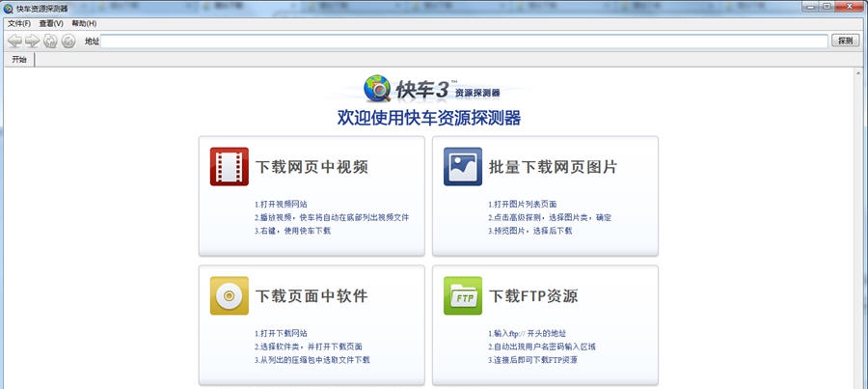Click the text 1.输入ftp:// 开头的地址
The height and width of the screenshot is (389, 868).
[x=527, y=333]
